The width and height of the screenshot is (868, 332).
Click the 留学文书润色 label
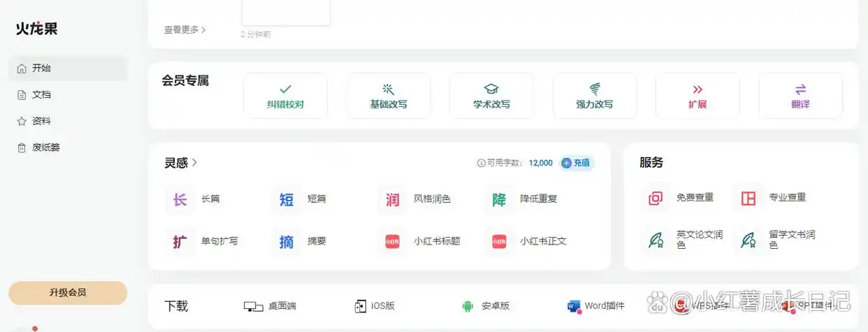[792, 240]
